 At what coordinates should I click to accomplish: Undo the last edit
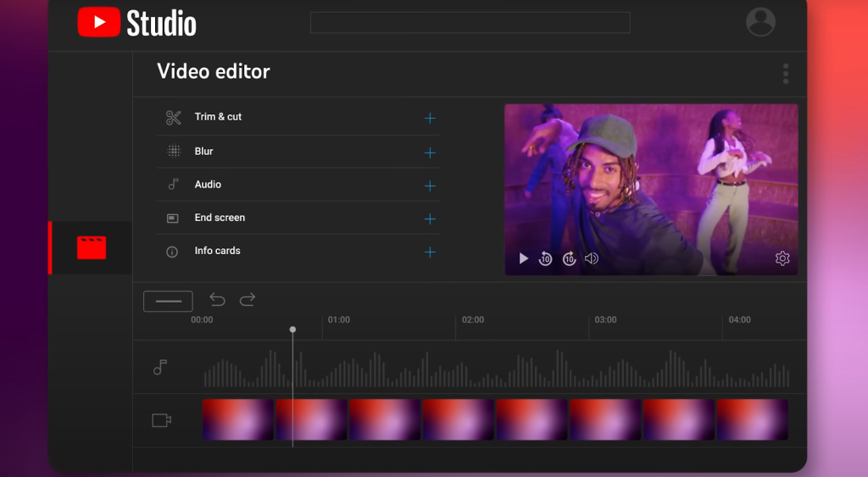[218, 299]
